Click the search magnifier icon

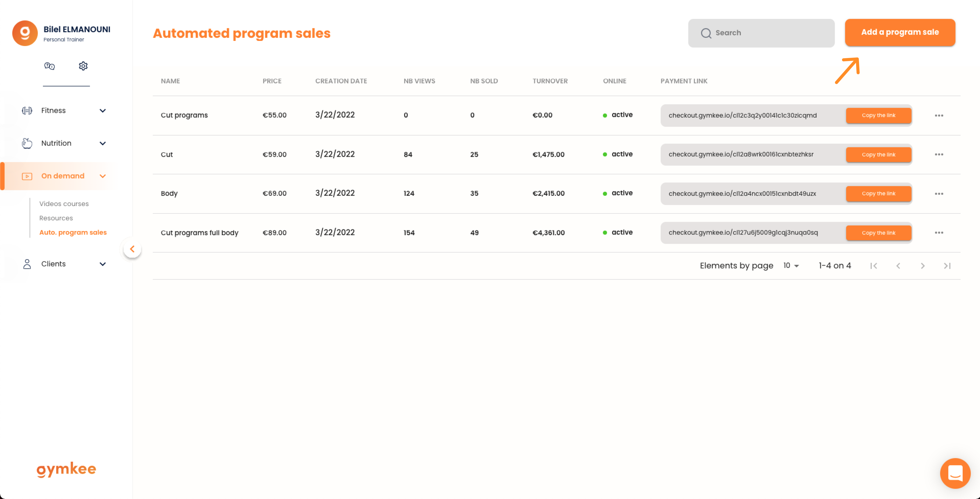click(x=706, y=33)
